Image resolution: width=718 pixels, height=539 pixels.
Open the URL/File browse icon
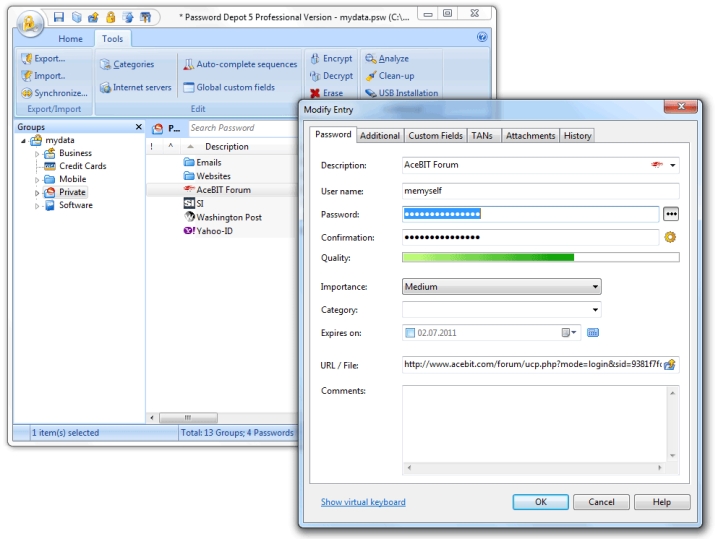tap(670, 364)
